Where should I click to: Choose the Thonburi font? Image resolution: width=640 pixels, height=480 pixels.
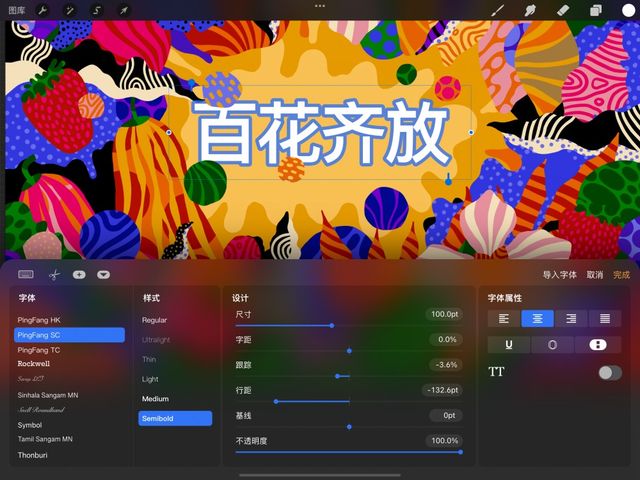coord(32,455)
